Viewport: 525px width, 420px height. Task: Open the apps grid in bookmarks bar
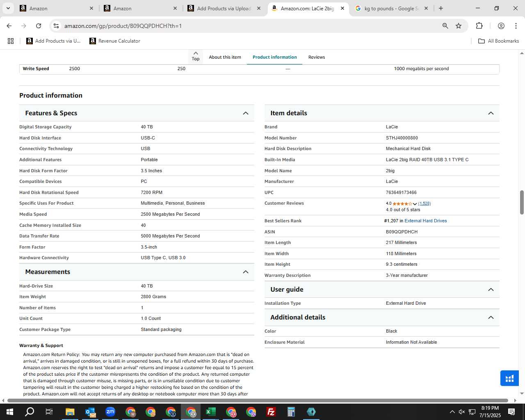click(x=11, y=41)
